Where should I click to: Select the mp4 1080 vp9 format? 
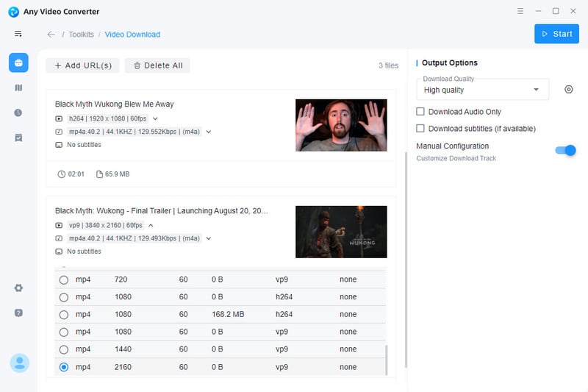coord(64,332)
